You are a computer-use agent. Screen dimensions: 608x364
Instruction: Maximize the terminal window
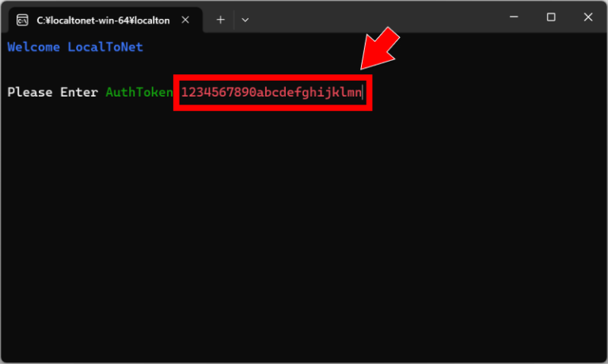click(x=551, y=17)
